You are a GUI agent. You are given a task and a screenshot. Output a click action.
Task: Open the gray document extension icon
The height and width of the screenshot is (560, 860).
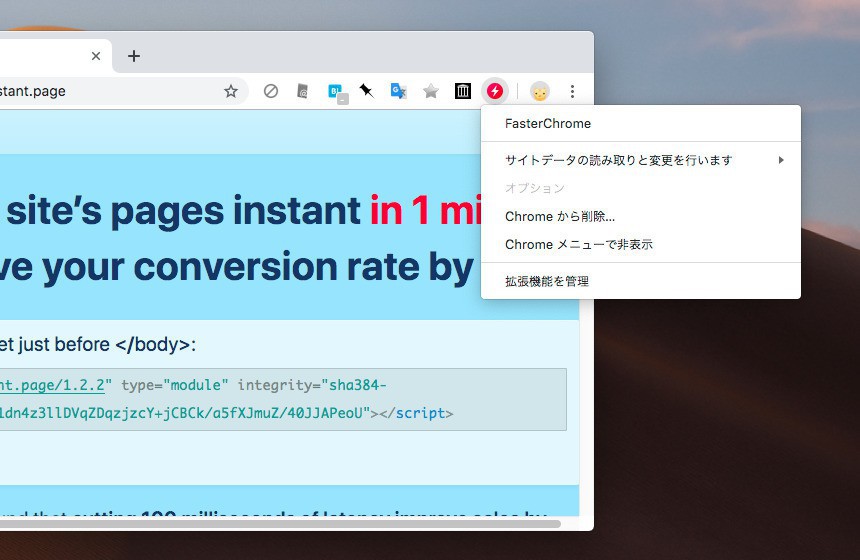[302, 91]
